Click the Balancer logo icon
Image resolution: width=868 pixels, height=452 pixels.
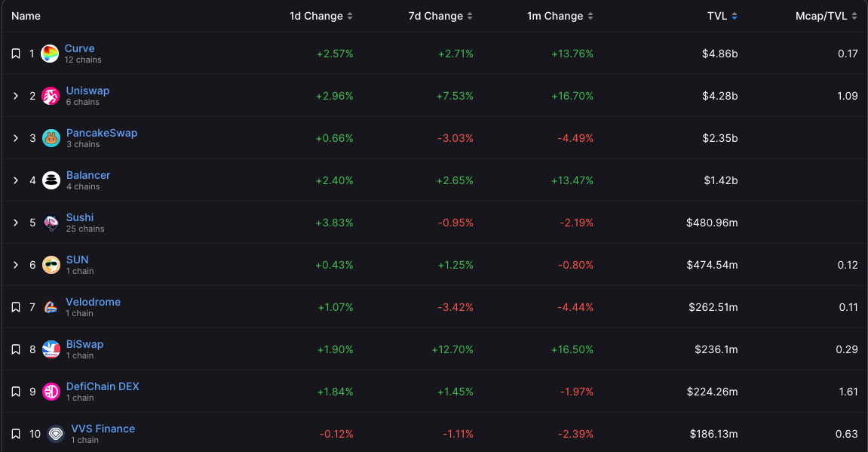pyautogui.click(x=50, y=180)
